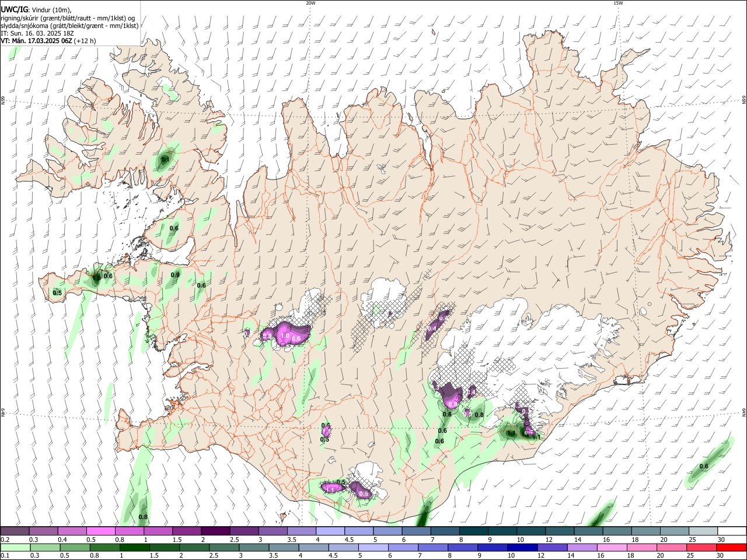Click the "Vindur (10m)" legend text
The height and width of the screenshot is (560, 747).
51,9
